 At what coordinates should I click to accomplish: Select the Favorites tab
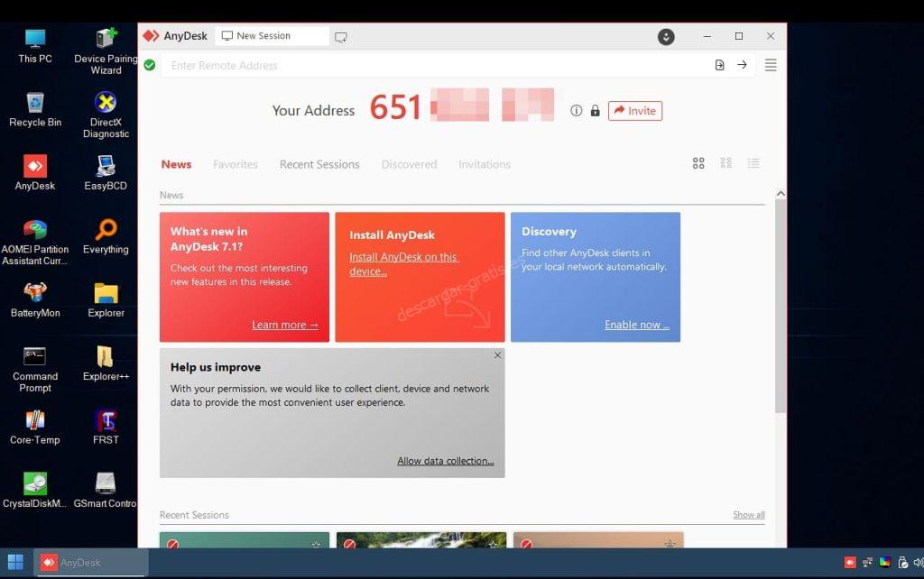236,164
